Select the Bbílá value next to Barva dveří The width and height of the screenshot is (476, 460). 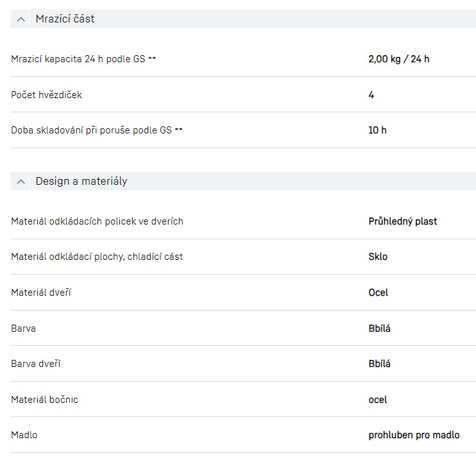click(379, 364)
